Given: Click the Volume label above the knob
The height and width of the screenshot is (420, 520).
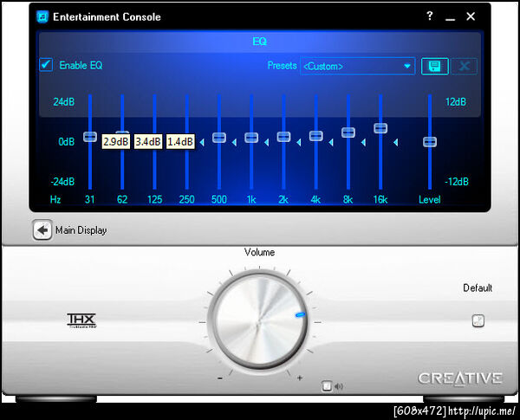Looking at the screenshot, I should pyautogui.click(x=259, y=252).
